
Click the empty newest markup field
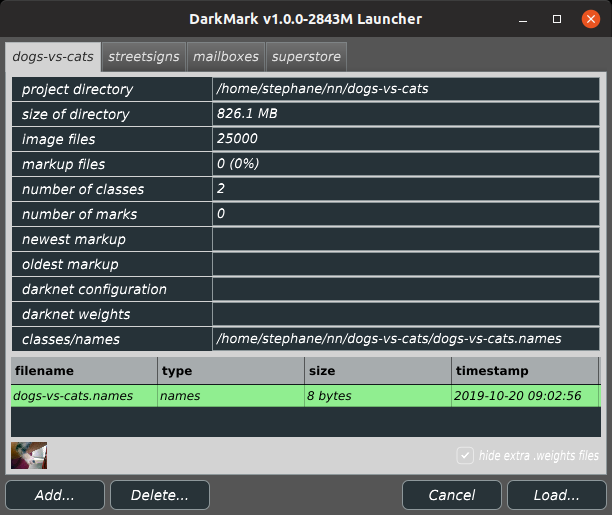point(406,239)
